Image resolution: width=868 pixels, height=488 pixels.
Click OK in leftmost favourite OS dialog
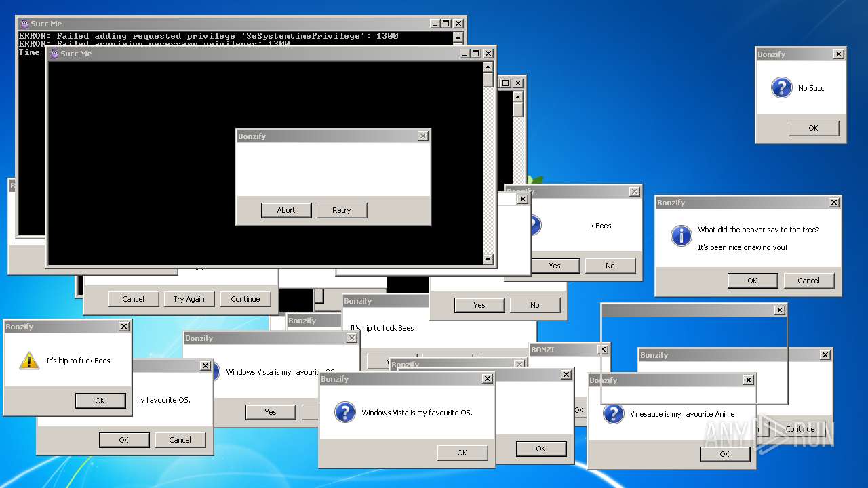click(x=123, y=440)
